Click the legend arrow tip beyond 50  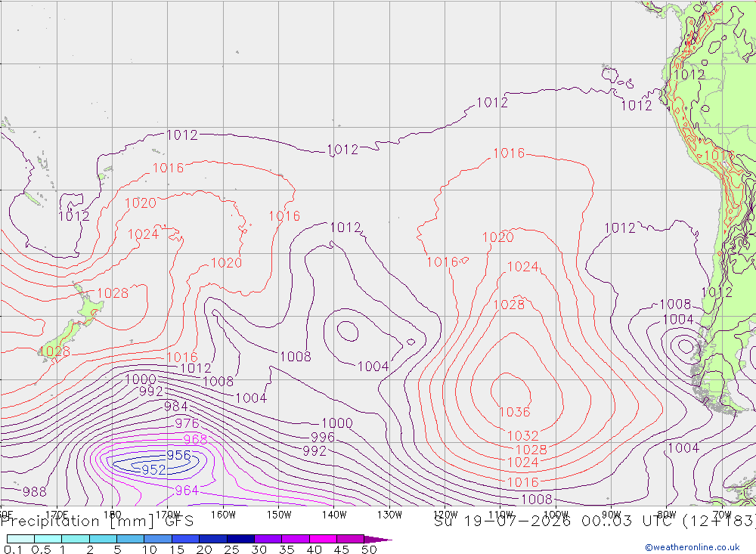coord(379,540)
